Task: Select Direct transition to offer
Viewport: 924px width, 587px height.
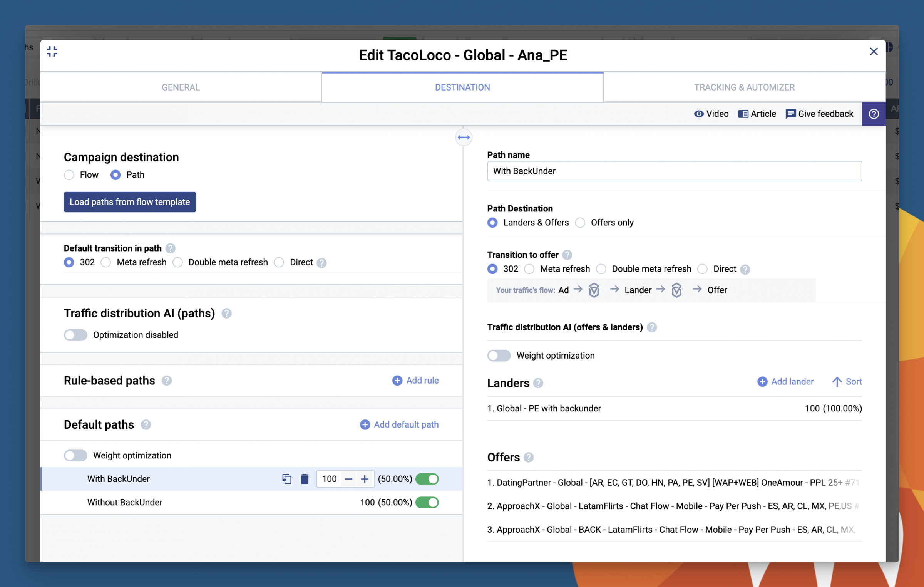Action: (702, 269)
